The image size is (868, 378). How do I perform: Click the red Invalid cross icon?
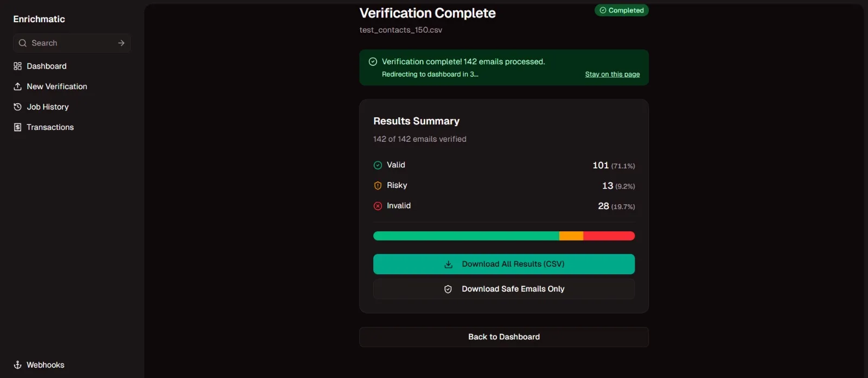378,206
